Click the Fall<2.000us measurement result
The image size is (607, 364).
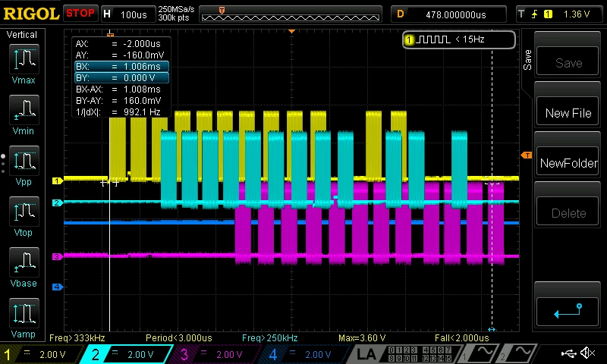462,338
